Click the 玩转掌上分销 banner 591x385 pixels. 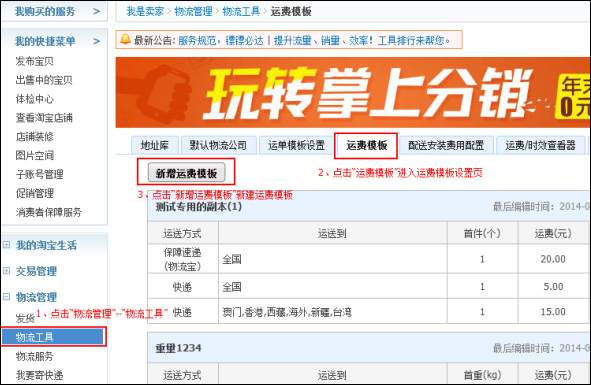click(x=353, y=92)
